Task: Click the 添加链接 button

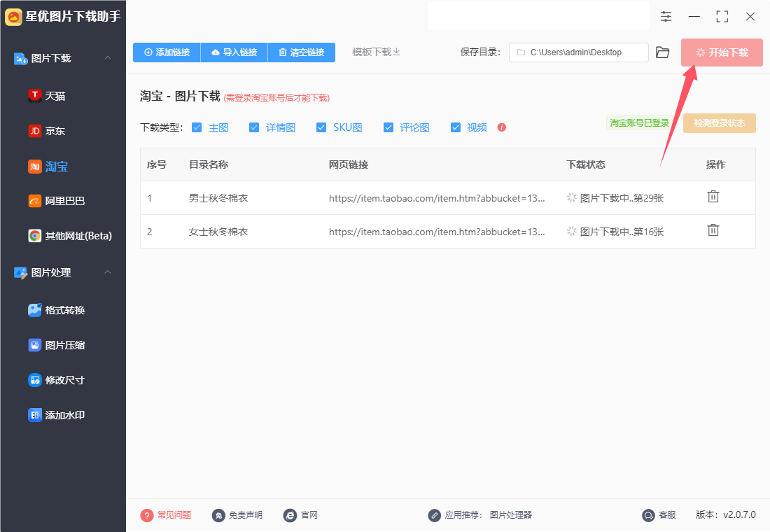Action: pos(167,52)
